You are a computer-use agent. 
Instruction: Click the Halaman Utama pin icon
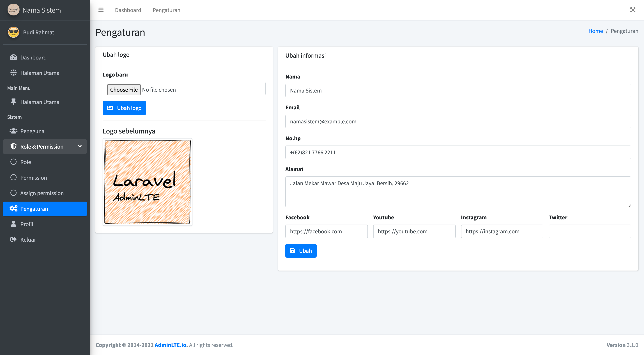[14, 102]
